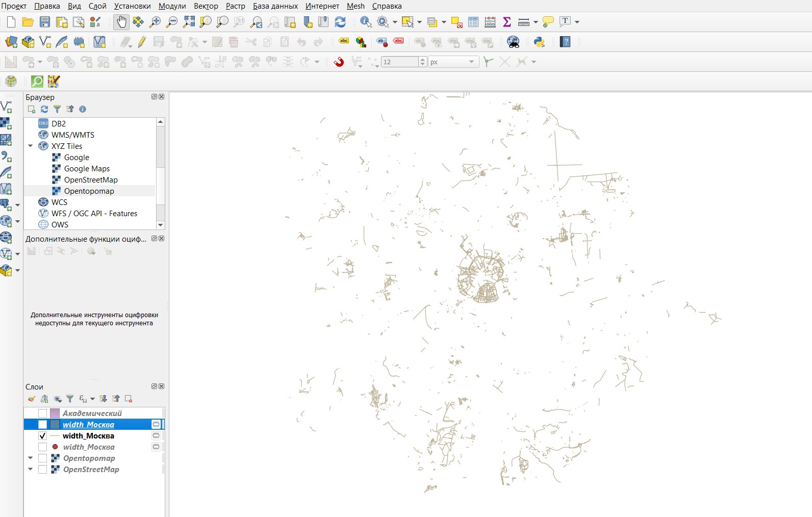Open the Растр menu
812x517 pixels.
(x=235, y=6)
